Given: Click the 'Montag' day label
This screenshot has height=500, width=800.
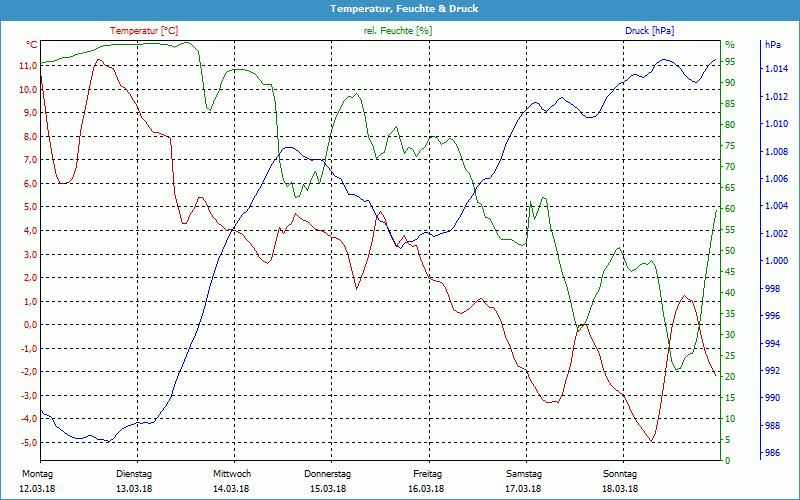Looking at the screenshot, I should point(37,474).
